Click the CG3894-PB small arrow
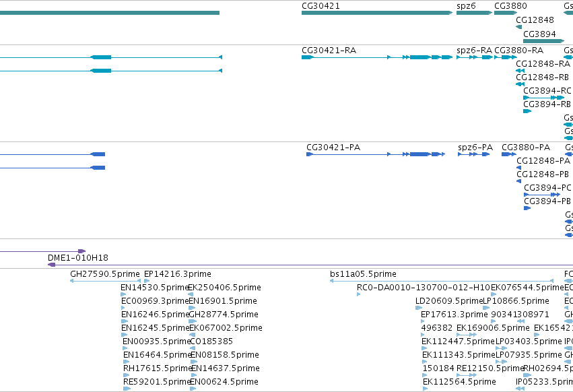Screen dimensions: 573x392 coord(527,208)
